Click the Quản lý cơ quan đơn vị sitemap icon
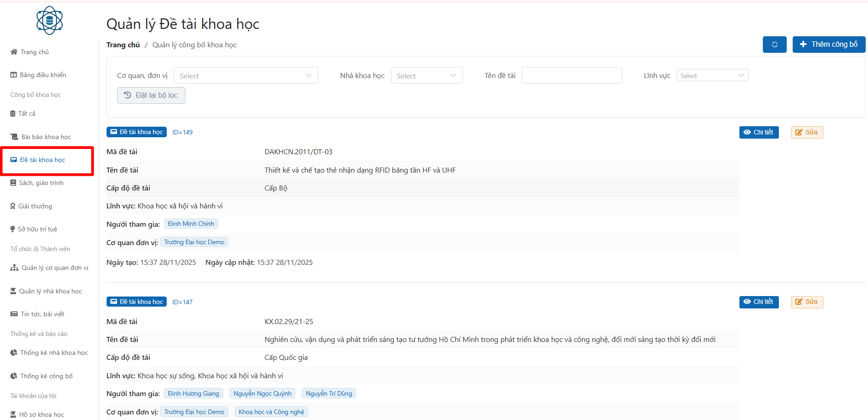 pyautogui.click(x=14, y=268)
